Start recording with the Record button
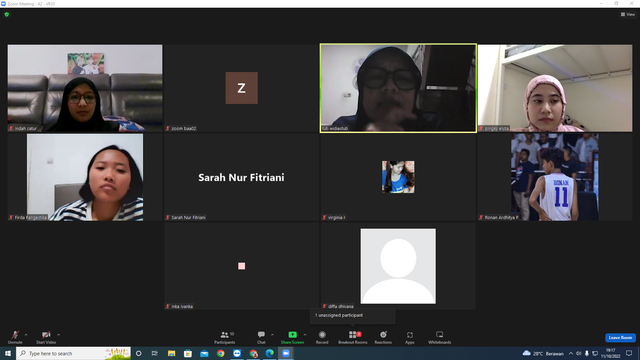Image resolution: width=640 pixels, height=360 pixels. (322, 337)
